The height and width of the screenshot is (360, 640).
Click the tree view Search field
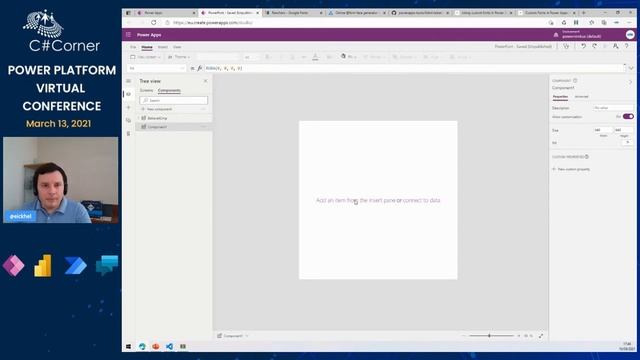[173, 100]
